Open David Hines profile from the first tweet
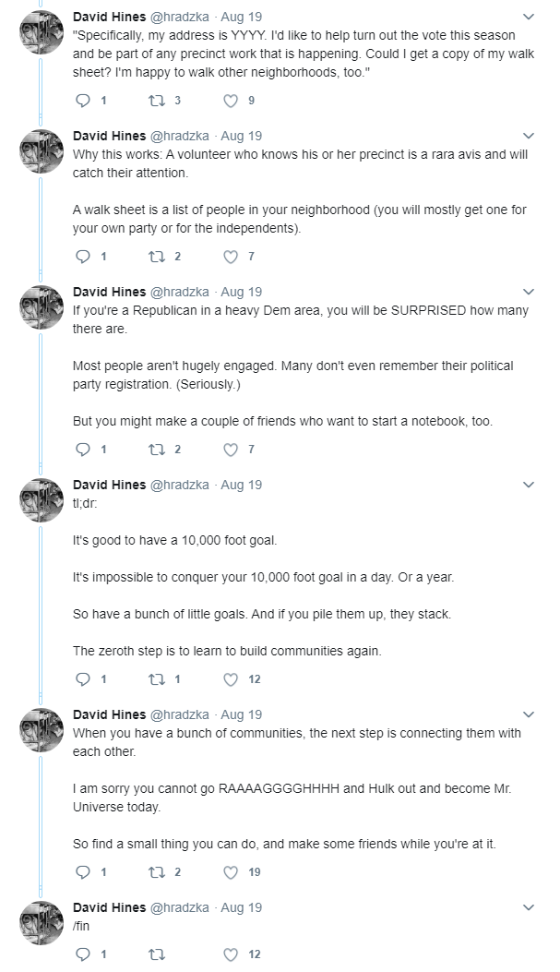Viewport: 560px width, 972px height. tap(110, 17)
